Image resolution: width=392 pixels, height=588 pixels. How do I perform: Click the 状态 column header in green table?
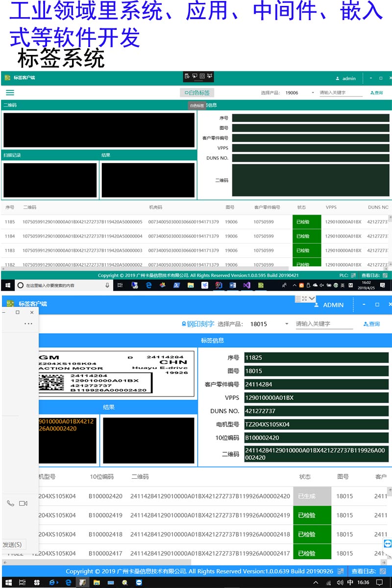[x=301, y=207]
